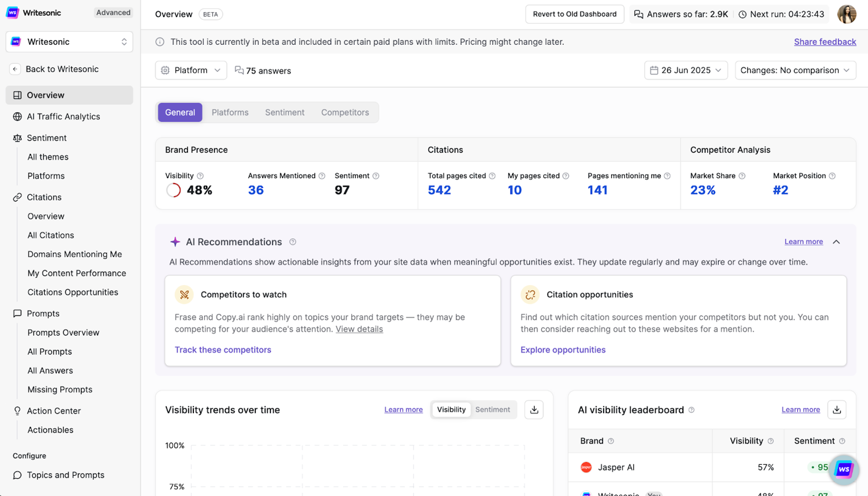Open Citations Opportunities in sidebar
868x496 pixels.
click(x=73, y=292)
